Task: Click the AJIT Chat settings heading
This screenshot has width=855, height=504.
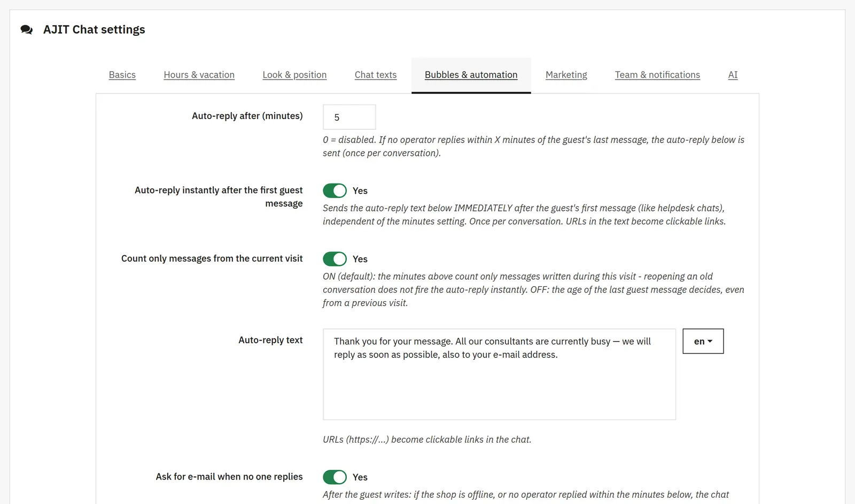Action: pyautogui.click(x=94, y=30)
